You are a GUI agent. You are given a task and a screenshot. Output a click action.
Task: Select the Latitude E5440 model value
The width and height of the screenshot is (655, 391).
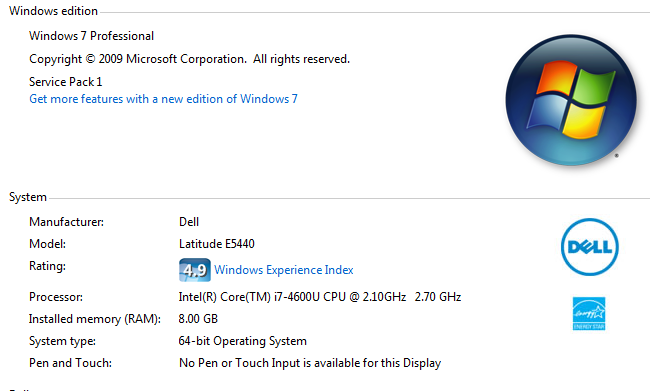[x=217, y=244]
